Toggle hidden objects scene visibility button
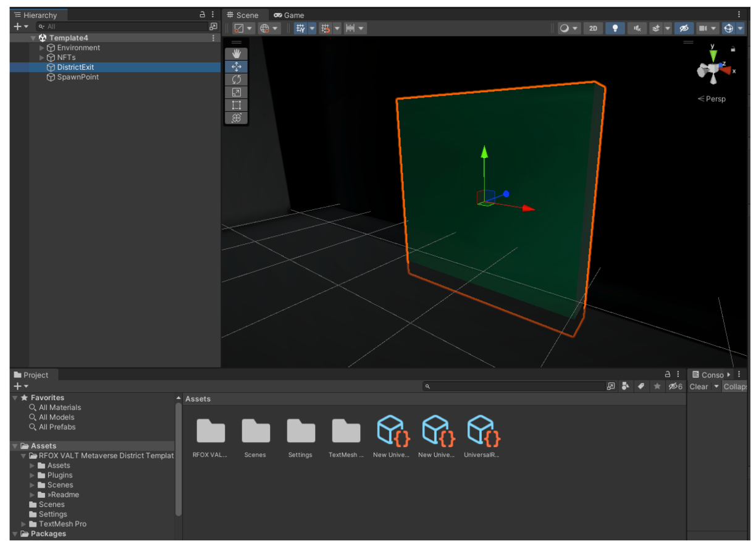756x541 pixels. click(683, 28)
